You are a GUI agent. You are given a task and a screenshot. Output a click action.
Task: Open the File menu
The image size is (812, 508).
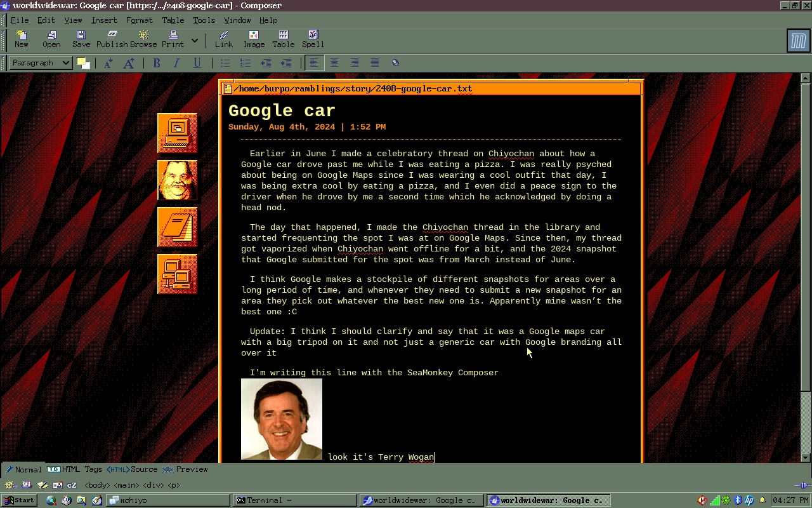[x=20, y=20]
